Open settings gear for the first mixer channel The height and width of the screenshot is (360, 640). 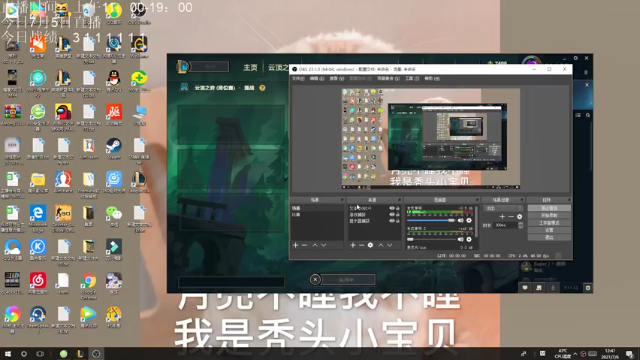pyautogui.click(x=469, y=220)
